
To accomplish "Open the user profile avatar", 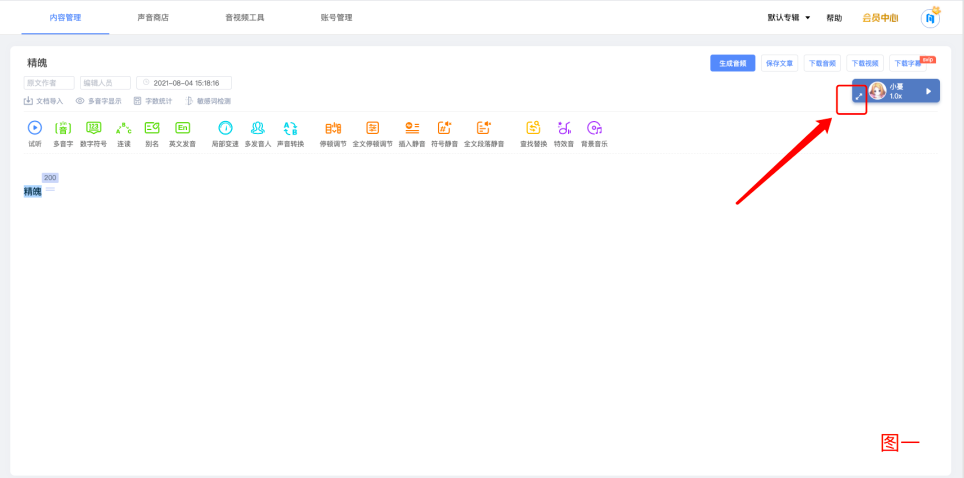I will click(931, 18).
